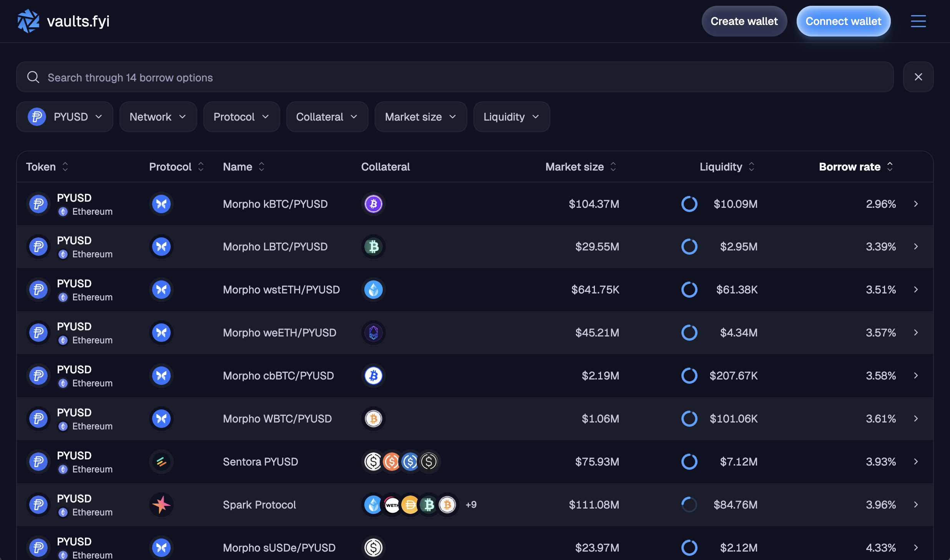Click Morpho protocol icon in weETH/PYUSD row
Screen dimensions: 950x560
point(161,333)
